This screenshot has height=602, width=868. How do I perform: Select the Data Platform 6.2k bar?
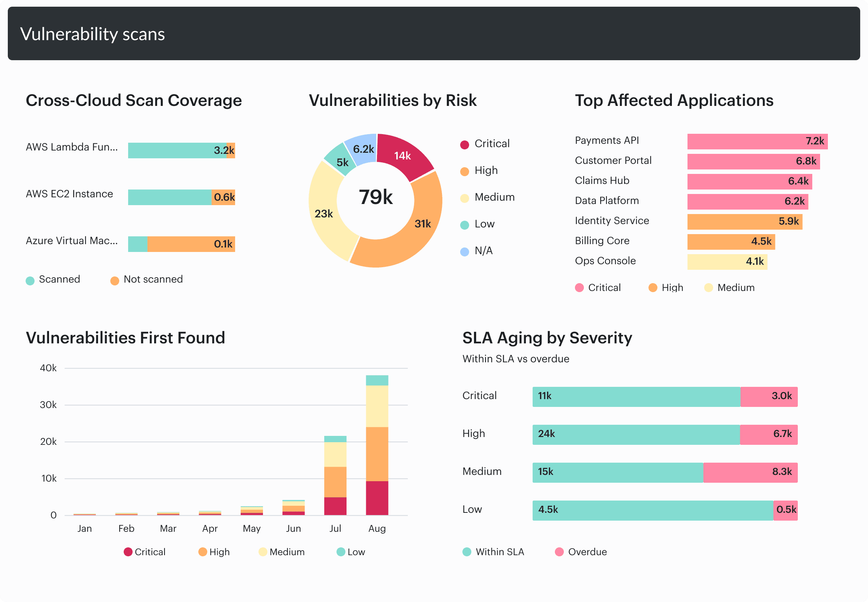pos(748,202)
